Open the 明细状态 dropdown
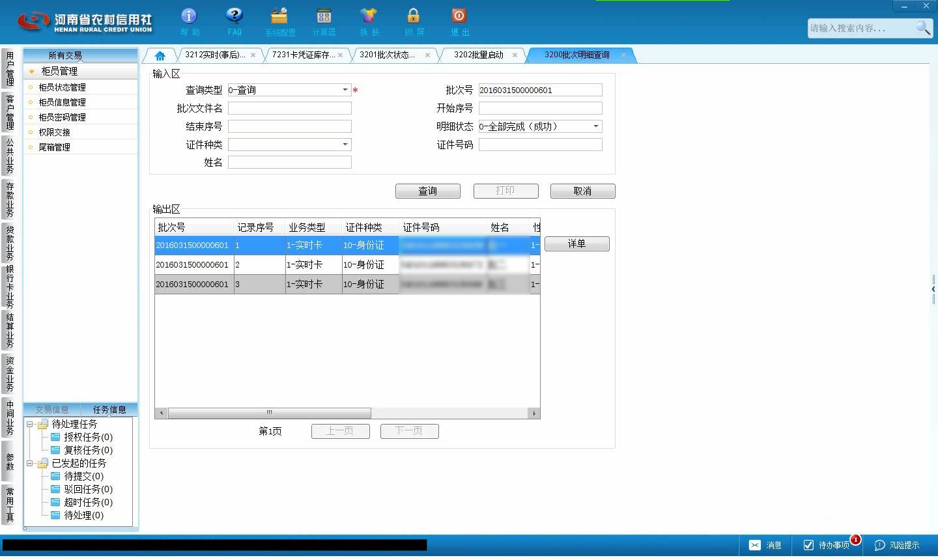 coord(596,126)
